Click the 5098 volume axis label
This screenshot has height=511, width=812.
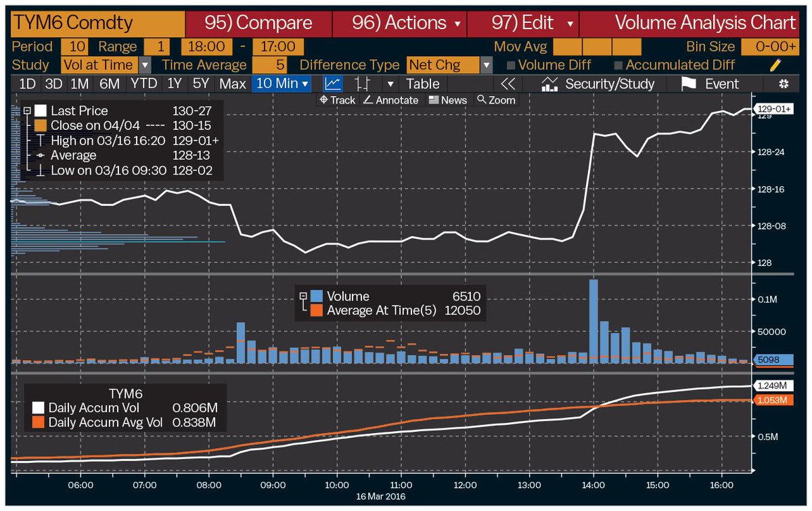pyautogui.click(x=774, y=361)
